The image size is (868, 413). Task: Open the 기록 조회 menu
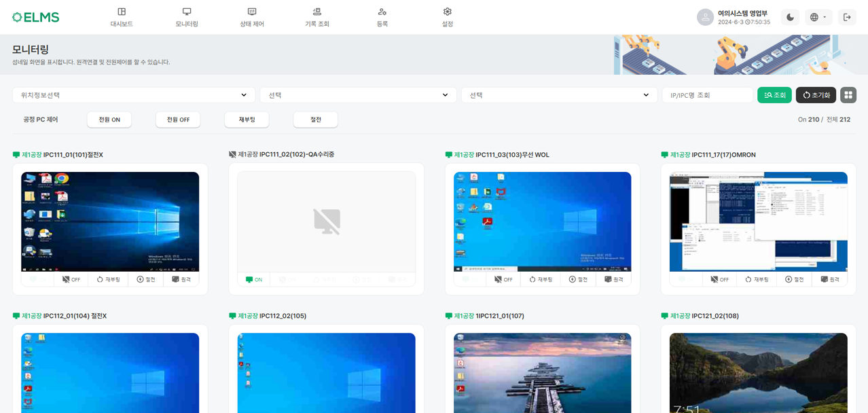coord(317,18)
